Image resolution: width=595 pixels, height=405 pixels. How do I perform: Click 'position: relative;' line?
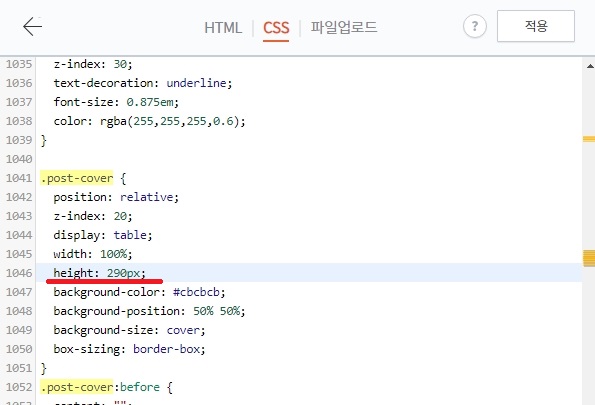click(x=116, y=197)
